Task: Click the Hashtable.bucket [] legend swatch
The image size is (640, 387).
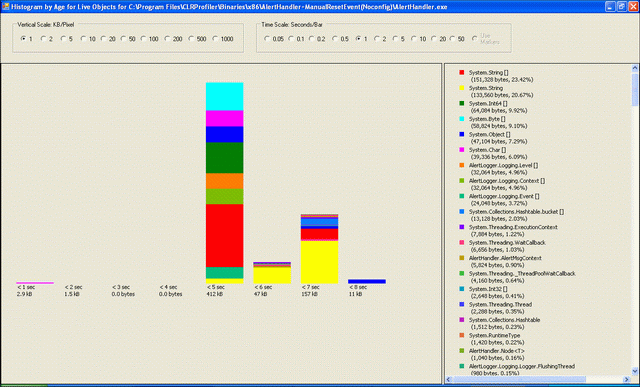Action: click(x=462, y=211)
